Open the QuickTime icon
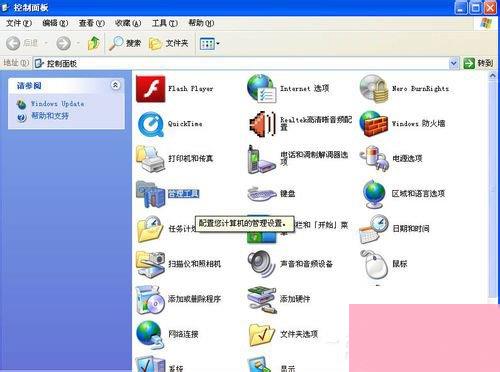The width and height of the screenshot is (500, 372). click(151, 124)
